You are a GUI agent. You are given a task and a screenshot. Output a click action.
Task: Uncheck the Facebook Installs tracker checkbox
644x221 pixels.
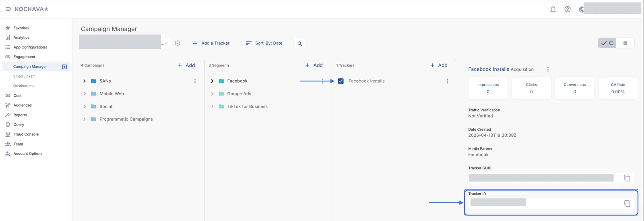(x=341, y=81)
